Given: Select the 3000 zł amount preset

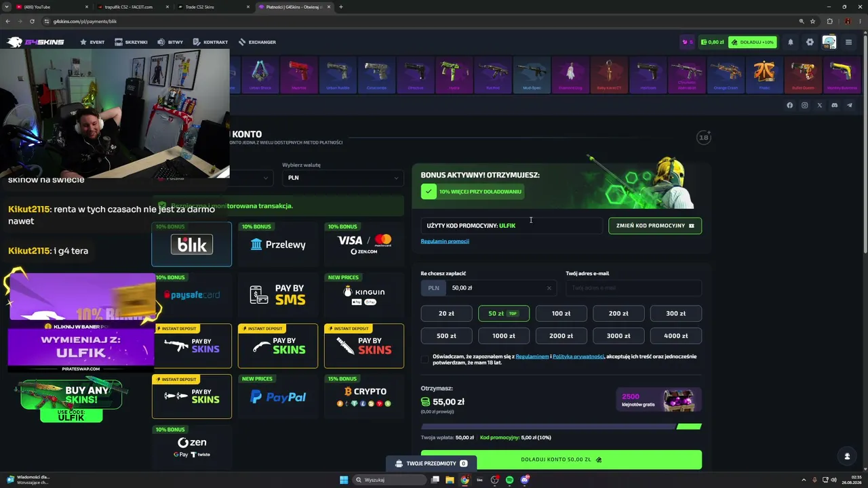Looking at the screenshot, I should click(x=618, y=336).
